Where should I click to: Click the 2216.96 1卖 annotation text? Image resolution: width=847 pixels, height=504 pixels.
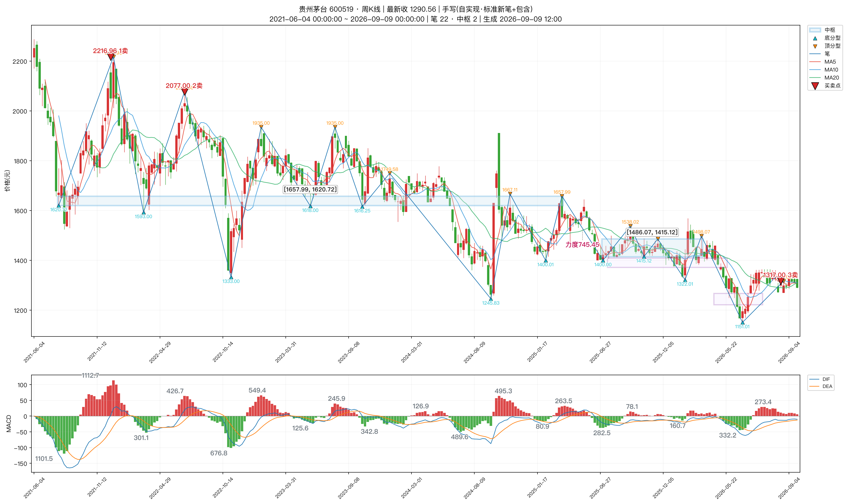(x=110, y=51)
